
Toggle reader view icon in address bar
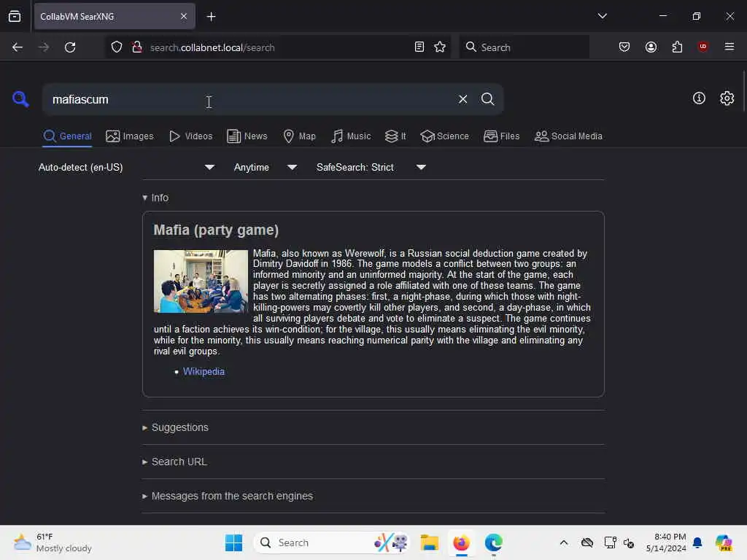tap(419, 47)
